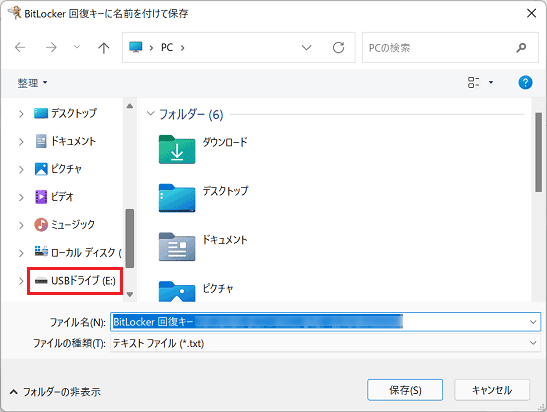Expand デスクトップ tree node
Screen dimensions: 547x412
21,114
